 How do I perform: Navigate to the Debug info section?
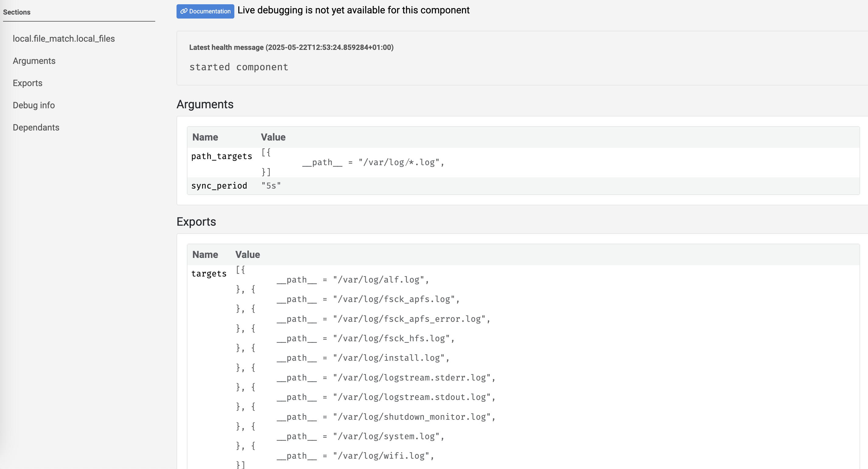point(34,105)
